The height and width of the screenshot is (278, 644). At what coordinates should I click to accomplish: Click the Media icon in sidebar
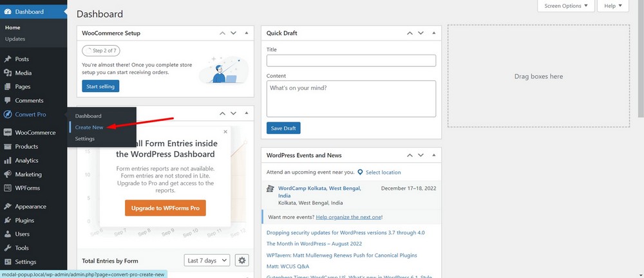(7, 73)
